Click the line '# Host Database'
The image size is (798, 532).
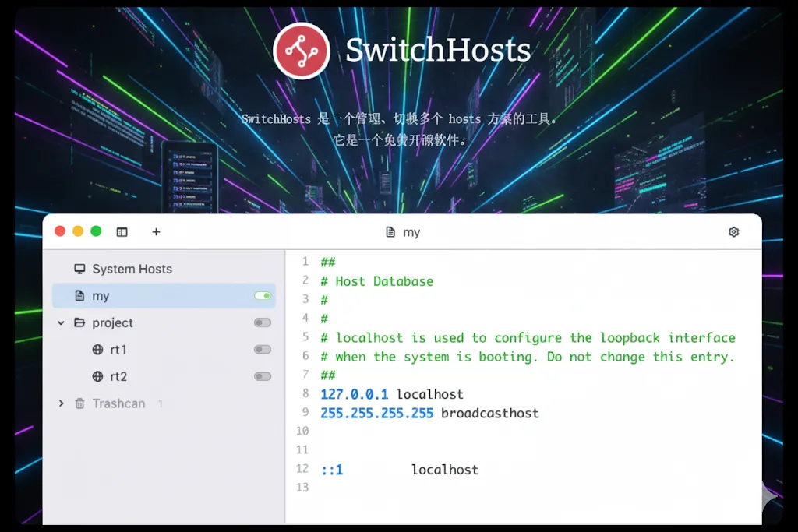click(x=377, y=281)
